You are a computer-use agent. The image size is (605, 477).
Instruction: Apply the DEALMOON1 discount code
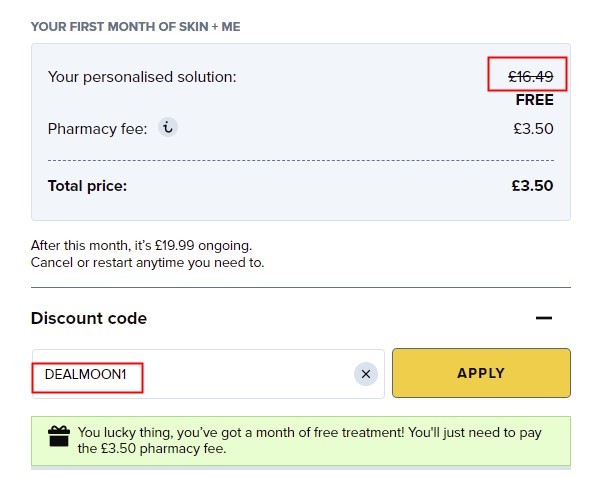(x=481, y=373)
